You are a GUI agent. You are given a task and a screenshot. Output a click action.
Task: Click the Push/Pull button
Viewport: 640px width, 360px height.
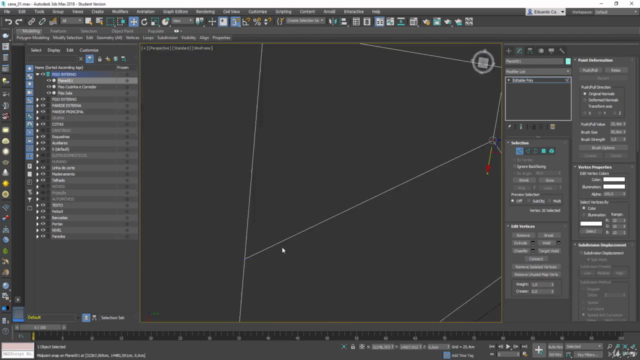tap(590, 70)
